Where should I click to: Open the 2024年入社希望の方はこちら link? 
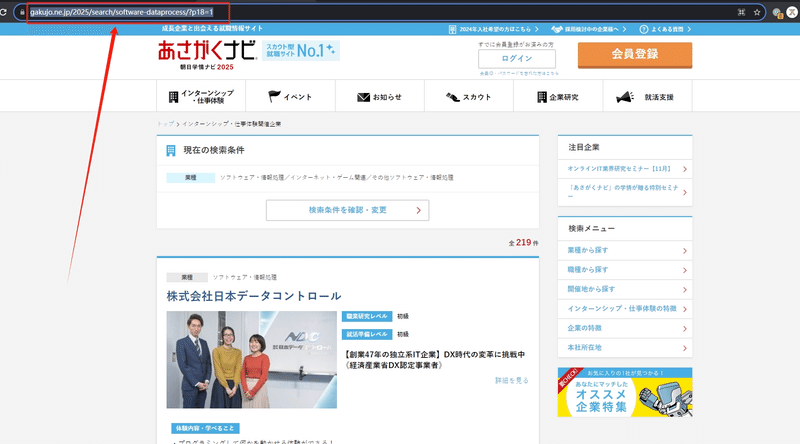coord(494,29)
